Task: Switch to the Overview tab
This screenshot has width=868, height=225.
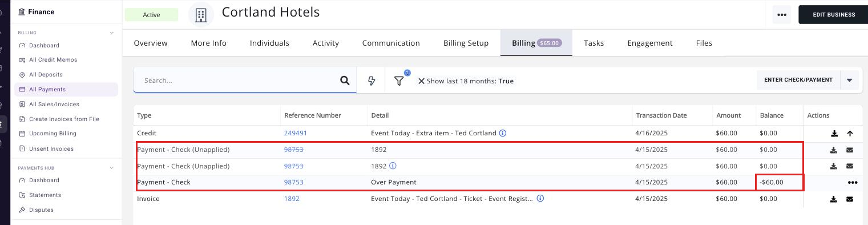Action: pos(151,43)
